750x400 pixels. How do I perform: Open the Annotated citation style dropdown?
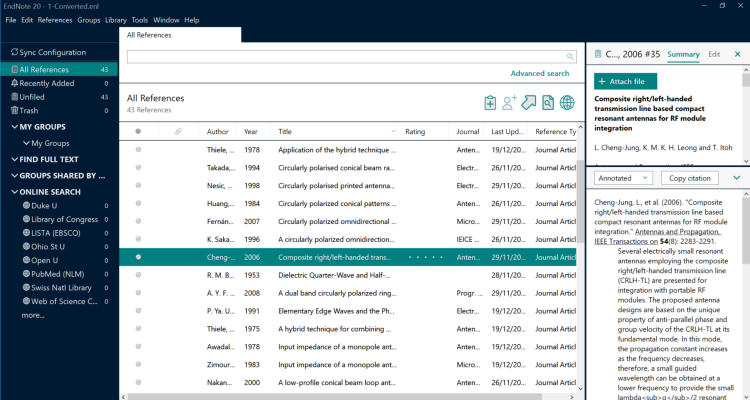tap(623, 178)
